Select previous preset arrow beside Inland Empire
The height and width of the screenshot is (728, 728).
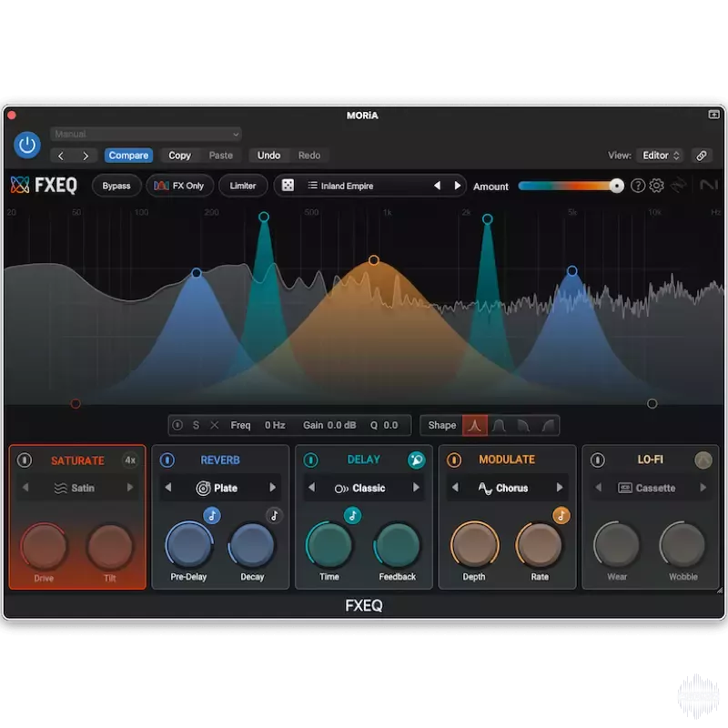click(x=437, y=186)
